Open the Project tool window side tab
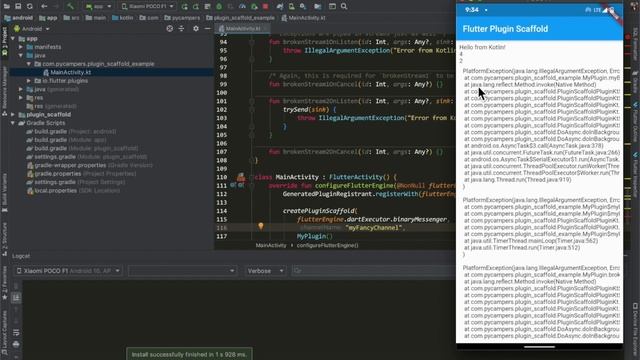Screen dimensions: 640x360 coord(4,41)
